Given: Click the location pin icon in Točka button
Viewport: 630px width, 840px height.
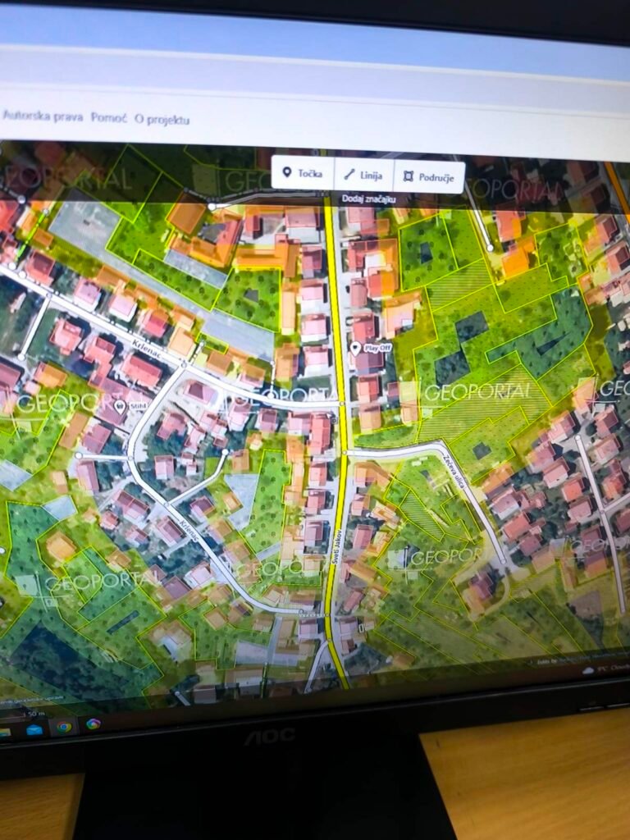Looking at the screenshot, I should (x=286, y=172).
